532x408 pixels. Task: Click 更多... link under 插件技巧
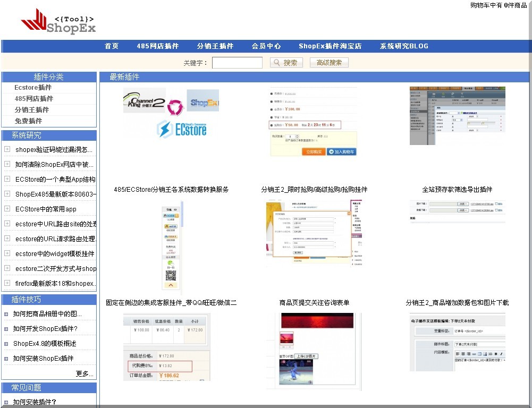pyautogui.click(x=85, y=374)
